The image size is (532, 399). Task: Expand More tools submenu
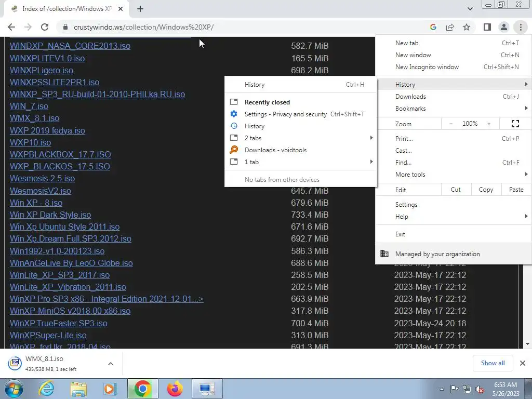tap(453, 175)
